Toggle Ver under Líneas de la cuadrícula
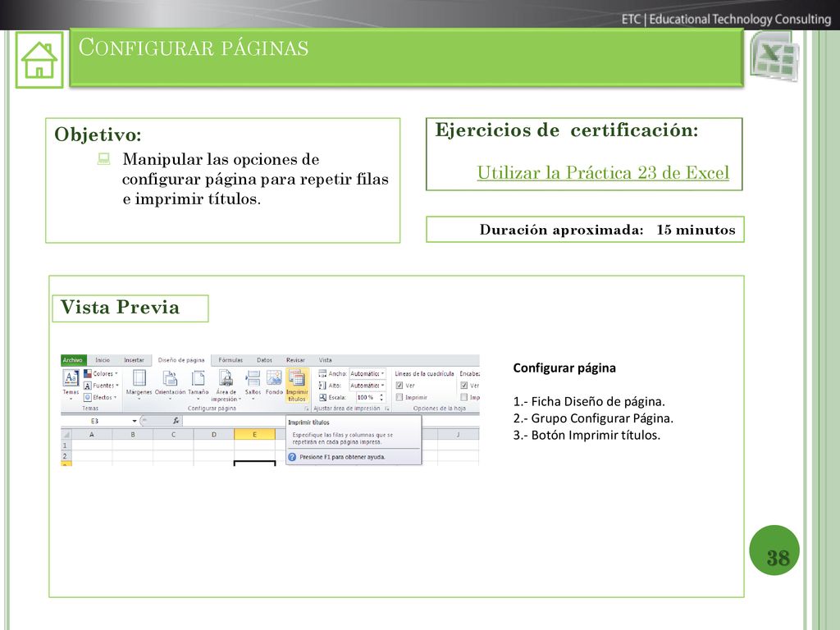Viewport: 840px width, 630px height. tap(399, 386)
